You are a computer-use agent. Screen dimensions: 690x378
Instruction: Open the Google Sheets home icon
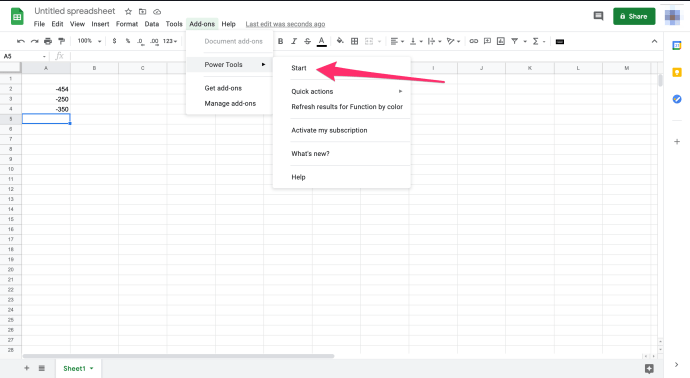[17, 17]
